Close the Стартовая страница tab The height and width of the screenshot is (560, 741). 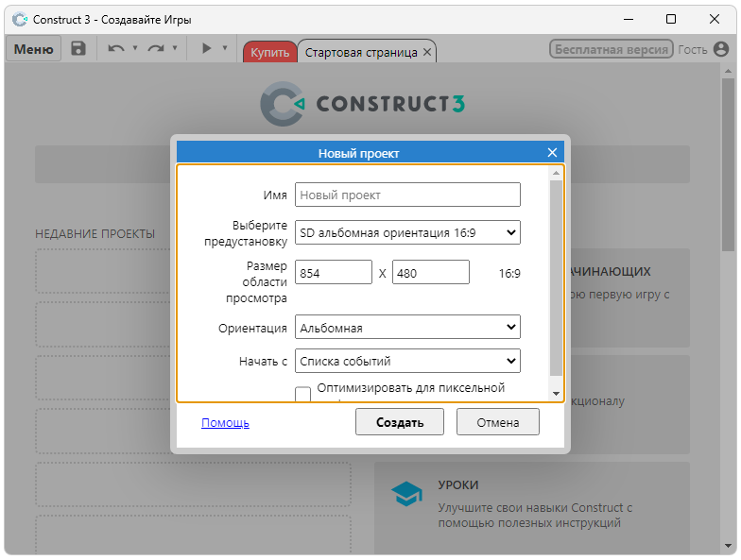point(427,52)
